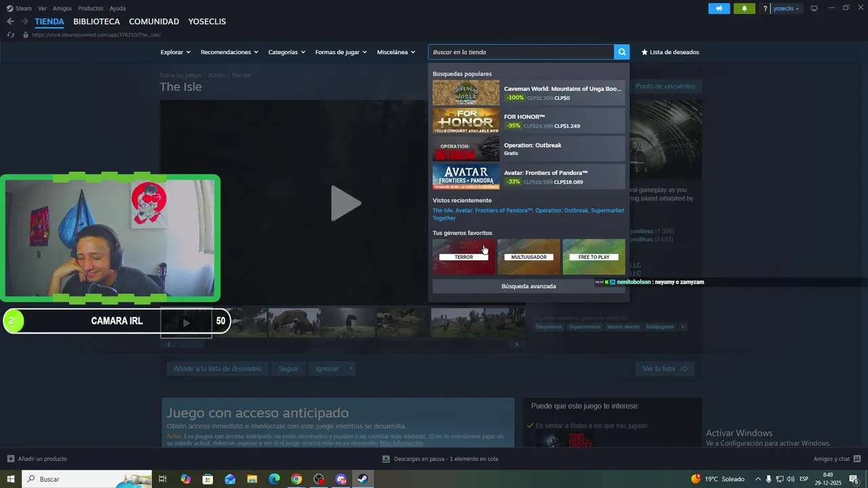The width and height of the screenshot is (868, 488).
Task: Open the YOSECLIS profile tab
Action: [207, 22]
